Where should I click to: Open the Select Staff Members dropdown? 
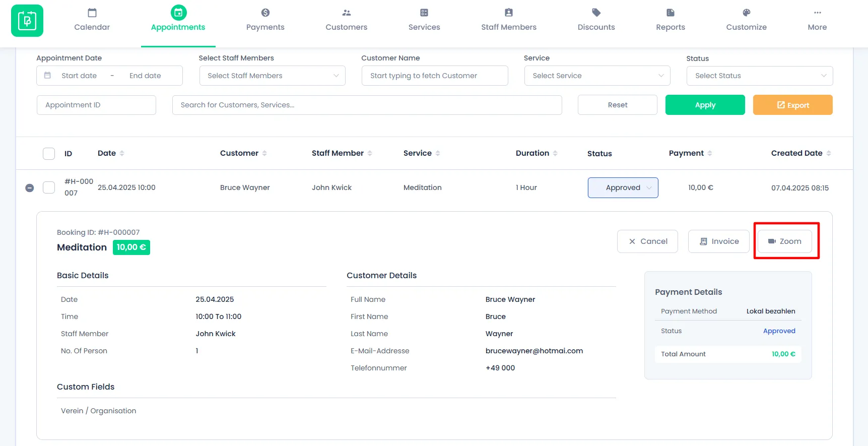pos(273,76)
